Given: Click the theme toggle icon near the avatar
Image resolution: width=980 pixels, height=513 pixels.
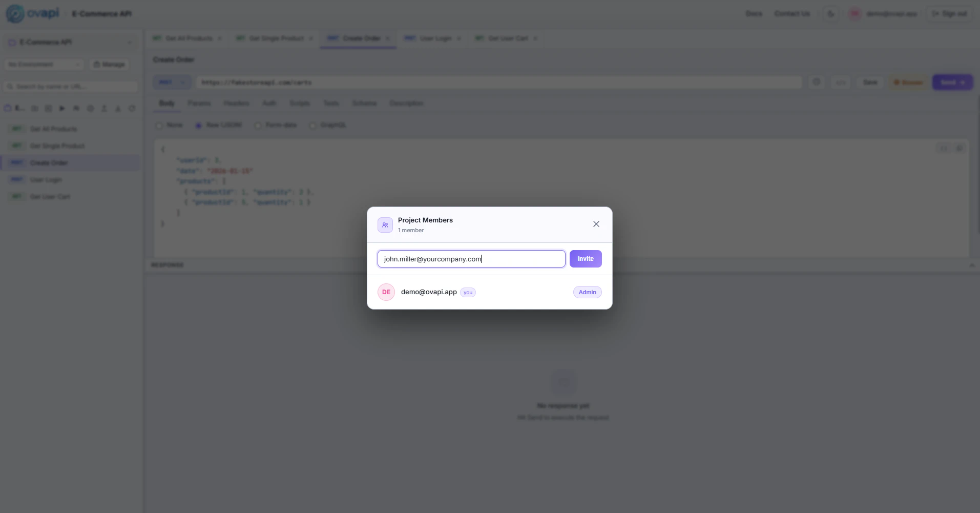Looking at the screenshot, I should [x=830, y=14].
